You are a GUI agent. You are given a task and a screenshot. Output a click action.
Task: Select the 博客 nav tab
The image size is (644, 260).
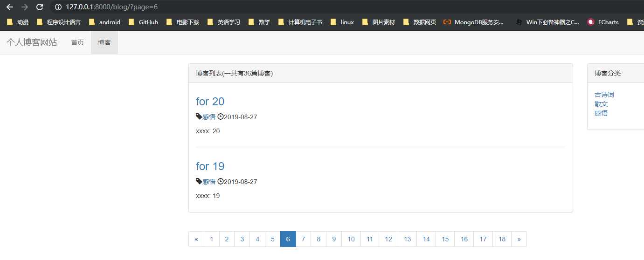104,42
